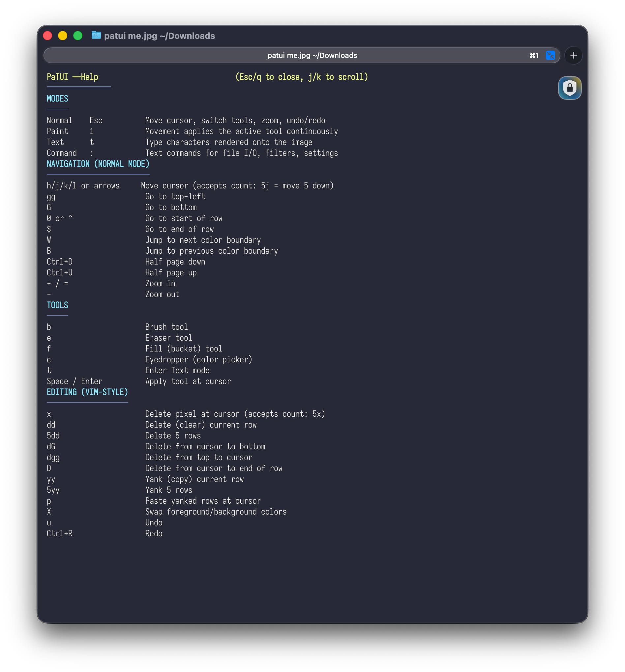
Task: Click the 'Redo' description
Action: coord(154,534)
